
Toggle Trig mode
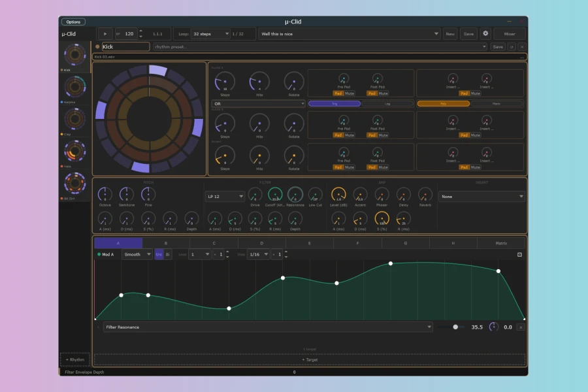click(x=334, y=103)
